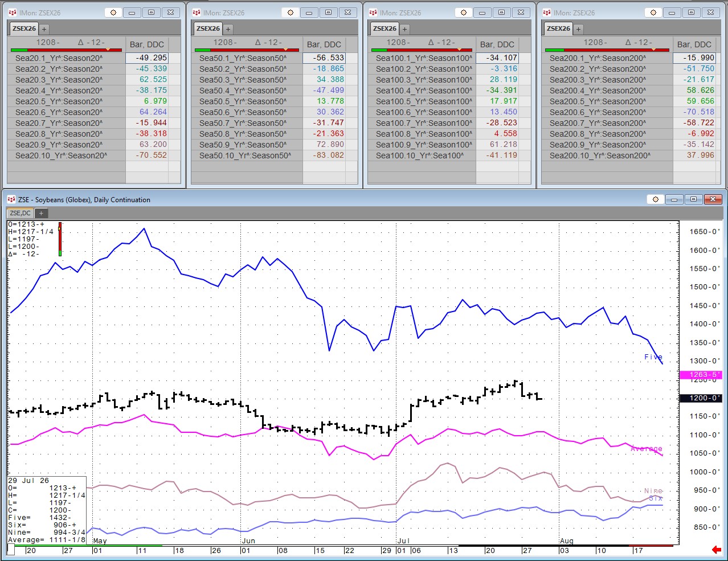Select the -56.533 value cell in Season50 monitor
The width and height of the screenshot is (728, 561).
coord(324,58)
